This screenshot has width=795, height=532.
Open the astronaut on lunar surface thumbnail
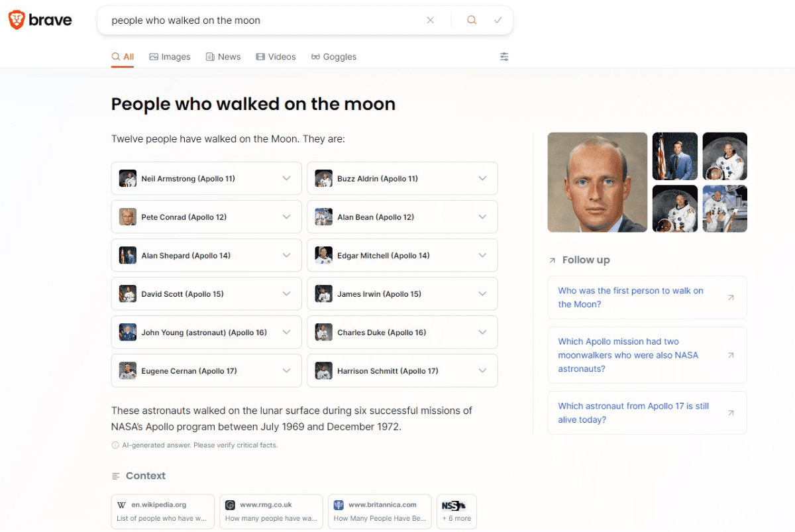pos(725,209)
